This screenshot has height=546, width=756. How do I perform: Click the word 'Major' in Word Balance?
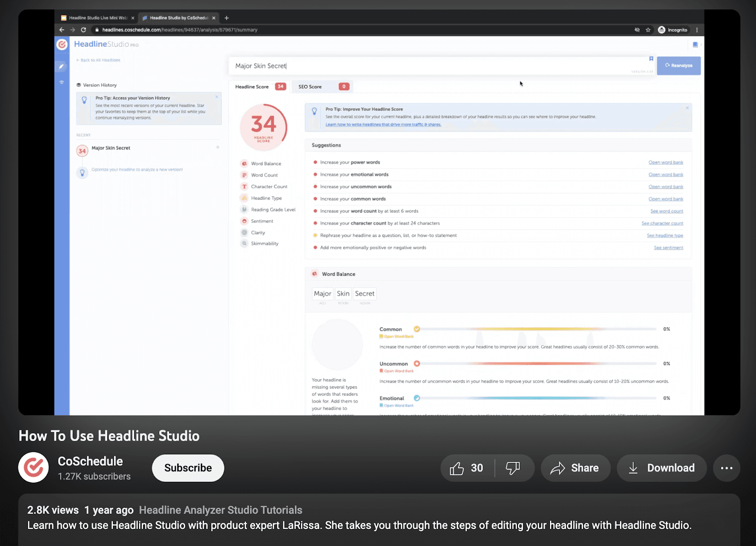pos(323,293)
